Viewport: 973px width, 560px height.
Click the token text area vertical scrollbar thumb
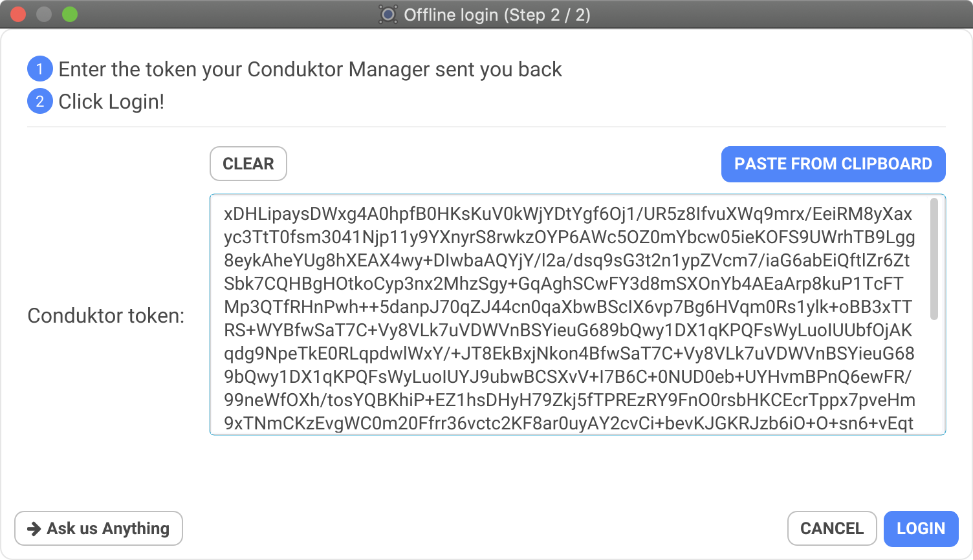934,259
